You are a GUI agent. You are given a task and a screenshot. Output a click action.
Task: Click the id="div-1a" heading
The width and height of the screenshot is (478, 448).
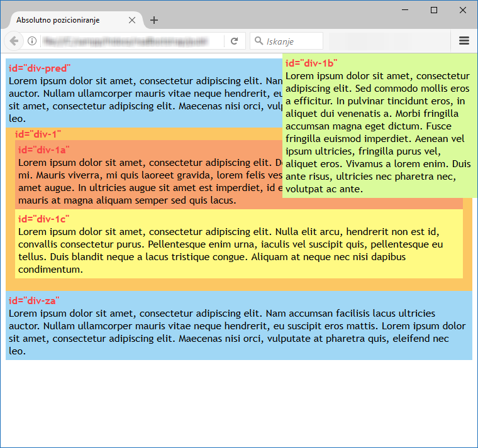(x=43, y=150)
